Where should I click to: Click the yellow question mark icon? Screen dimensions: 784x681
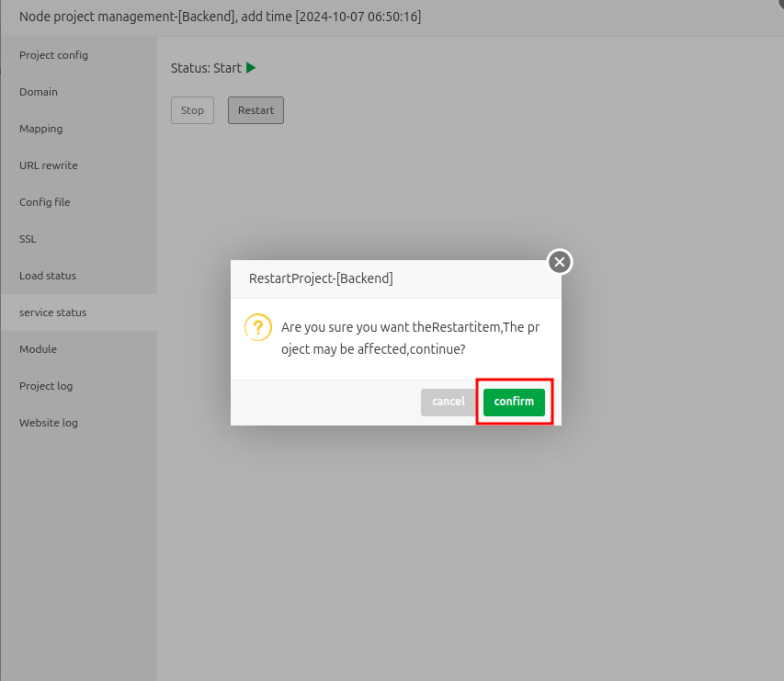258,327
